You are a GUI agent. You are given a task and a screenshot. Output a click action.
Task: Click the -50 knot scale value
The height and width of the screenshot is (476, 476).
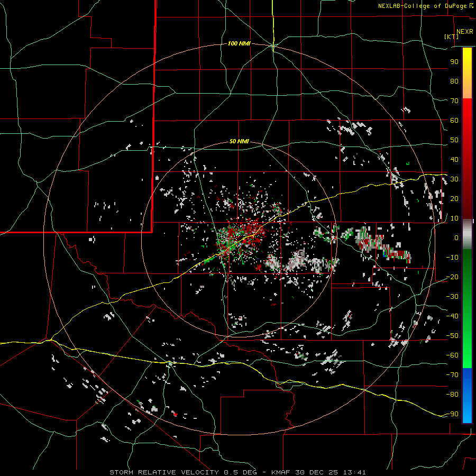click(452, 336)
